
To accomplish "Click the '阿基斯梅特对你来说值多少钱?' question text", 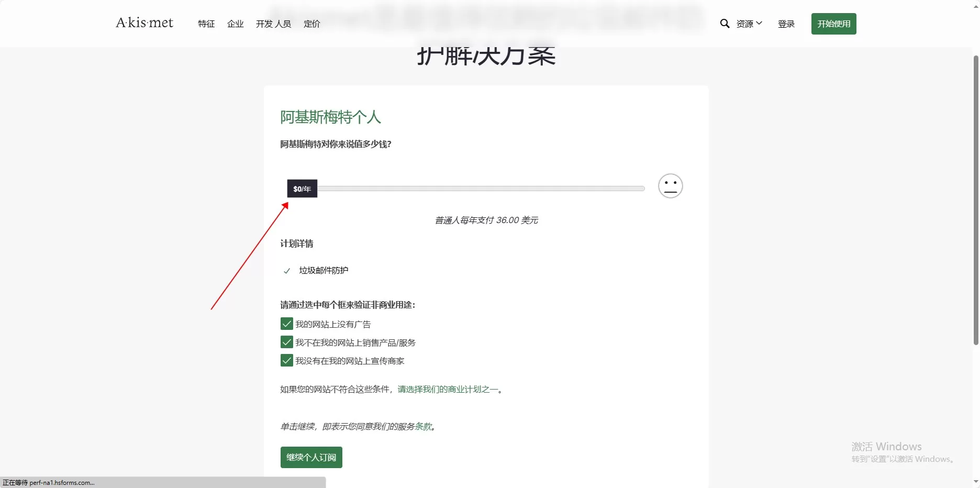I will pos(336,144).
